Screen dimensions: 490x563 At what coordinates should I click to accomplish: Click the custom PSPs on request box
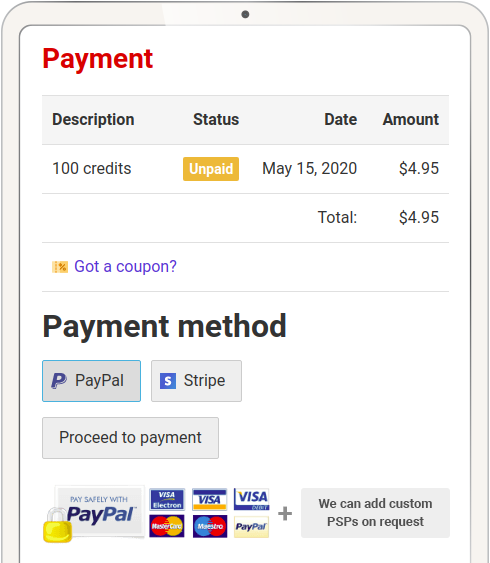coord(375,513)
